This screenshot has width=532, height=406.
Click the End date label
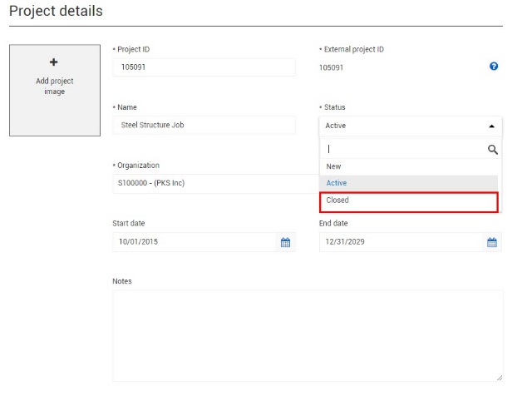[333, 223]
